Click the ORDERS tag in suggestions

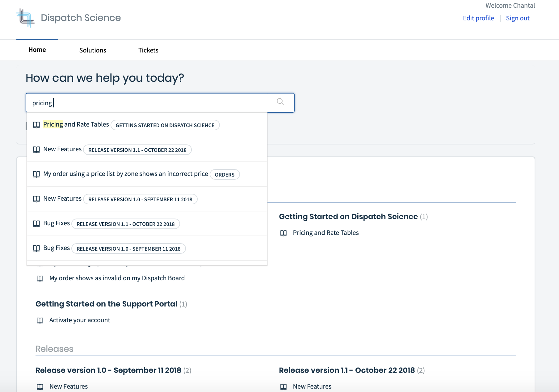point(225,174)
